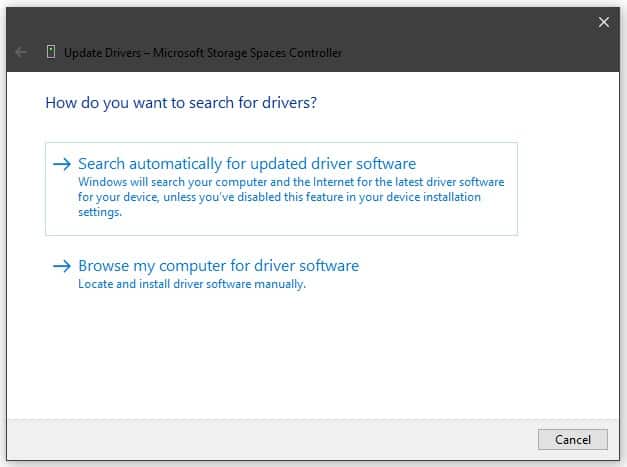The image size is (627, 467).
Task: Click 'How do you want to search for drivers?' heading
Action: click(181, 103)
